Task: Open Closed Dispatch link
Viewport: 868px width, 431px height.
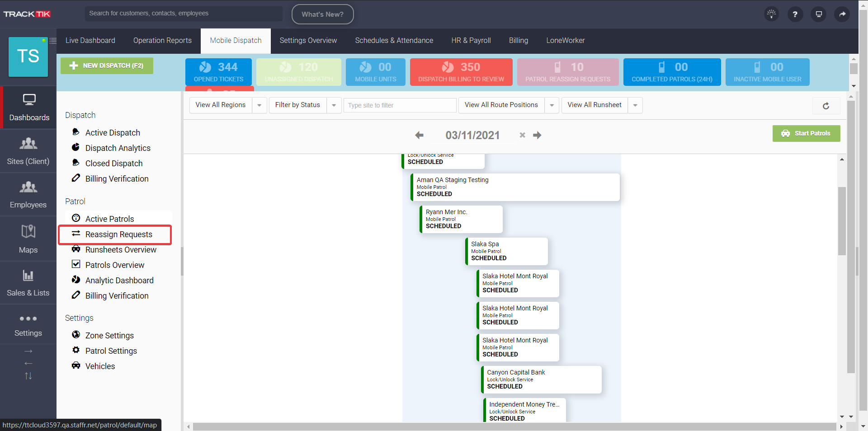Action: point(114,164)
